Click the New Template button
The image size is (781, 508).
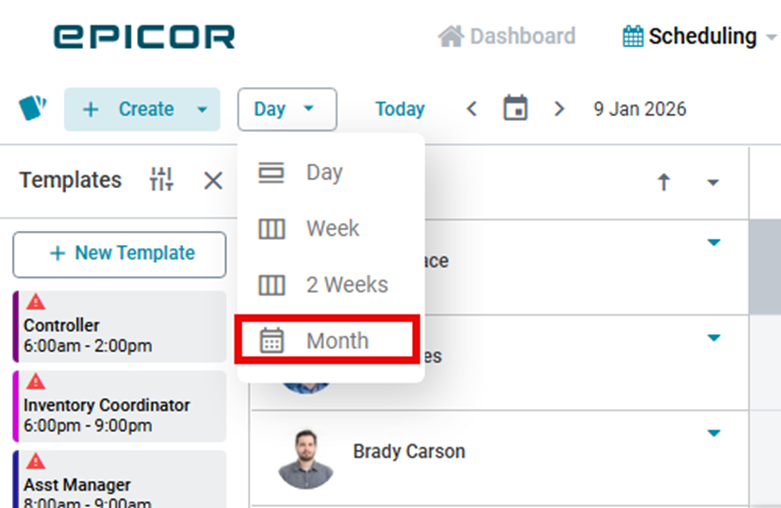(x=120, y=254)
